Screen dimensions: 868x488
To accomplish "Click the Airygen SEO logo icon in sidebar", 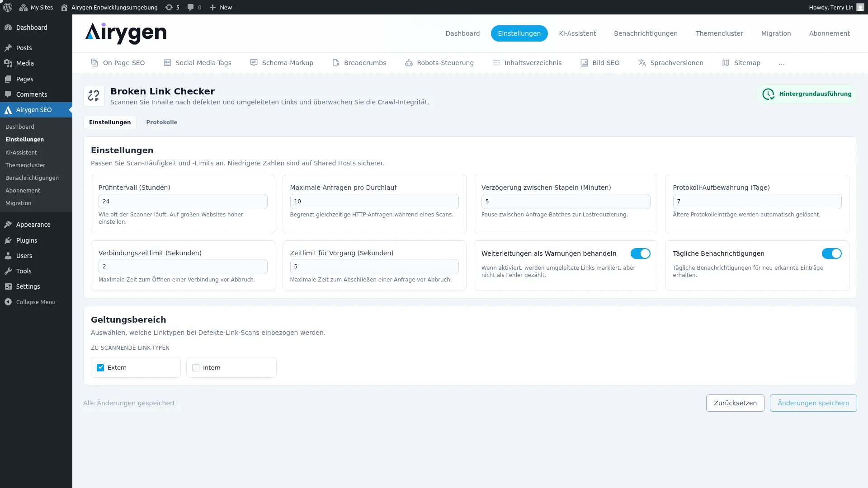I will point(8,110).
